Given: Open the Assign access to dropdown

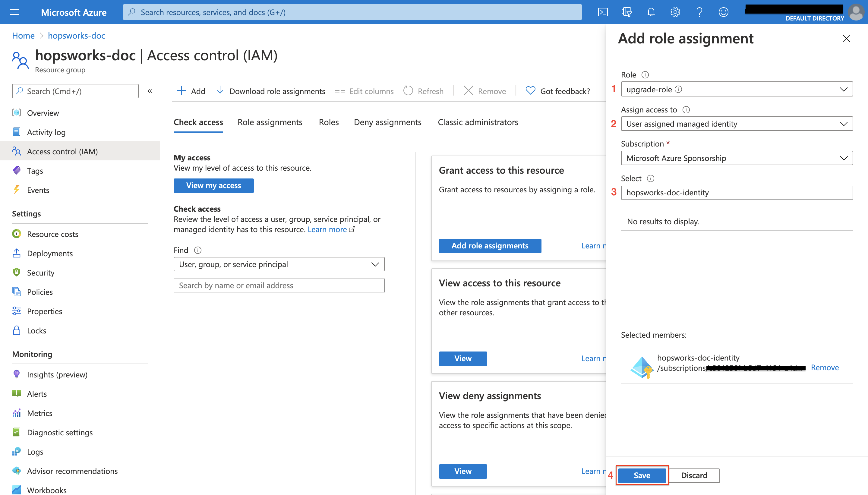Looking at the screenshot, I should pos(737,124).
